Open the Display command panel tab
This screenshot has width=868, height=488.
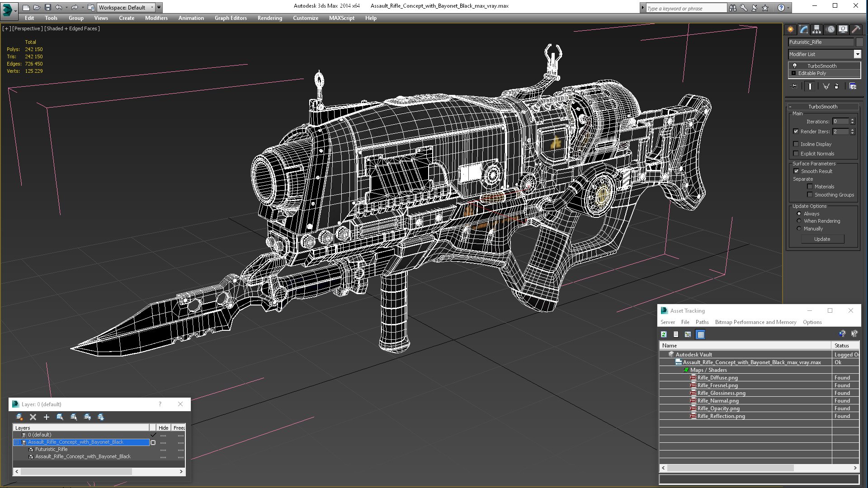[x=843, y=29]
